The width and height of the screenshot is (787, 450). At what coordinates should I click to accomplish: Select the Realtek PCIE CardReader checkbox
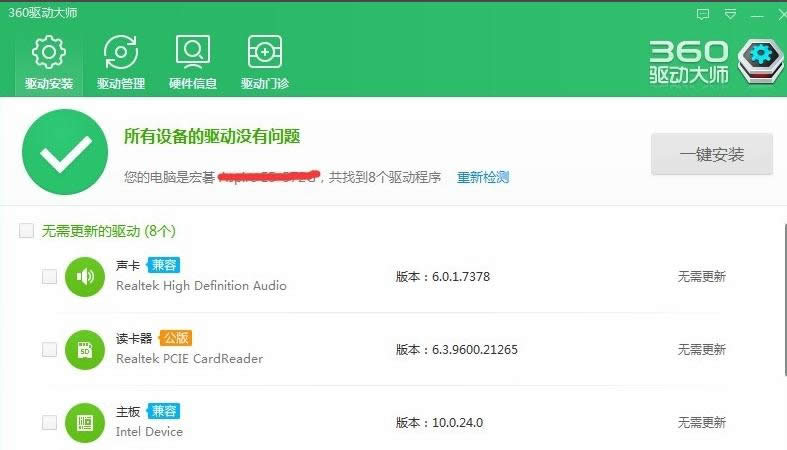point(49,350)
